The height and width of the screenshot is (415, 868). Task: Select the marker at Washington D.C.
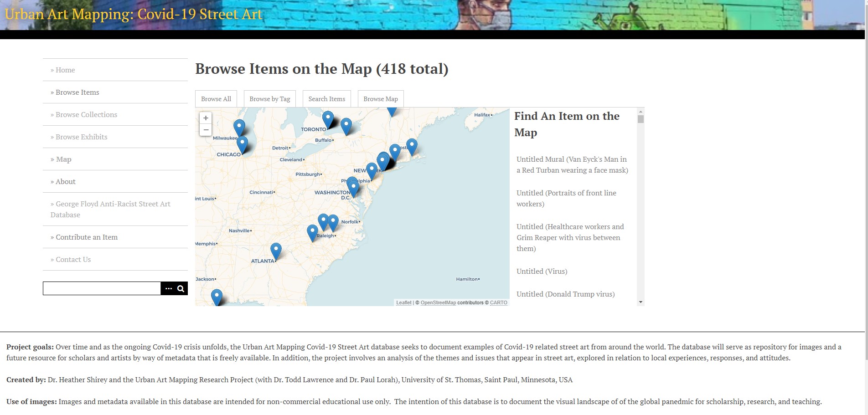(x=353, y=187)
